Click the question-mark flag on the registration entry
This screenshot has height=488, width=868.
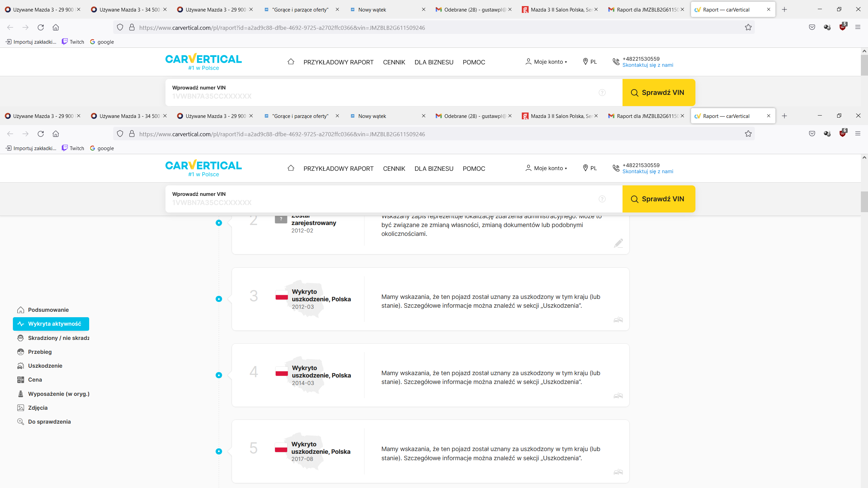tap(281, 219)
